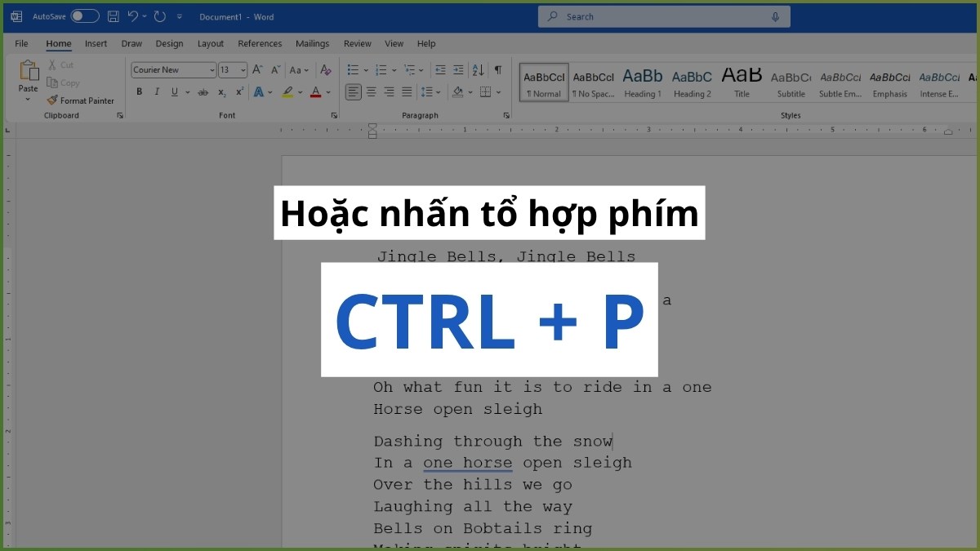Apply strikethrough to text

click(x=203, y=91)
